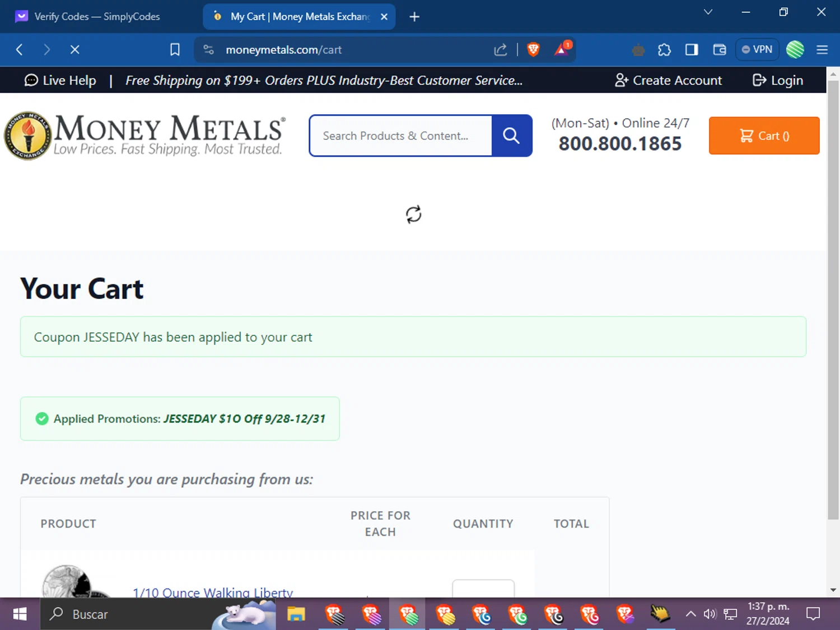This screenshot has height=630, width=840.
Task: Click the VPN button
Action: pyautogui.click(x=757, y=49)
